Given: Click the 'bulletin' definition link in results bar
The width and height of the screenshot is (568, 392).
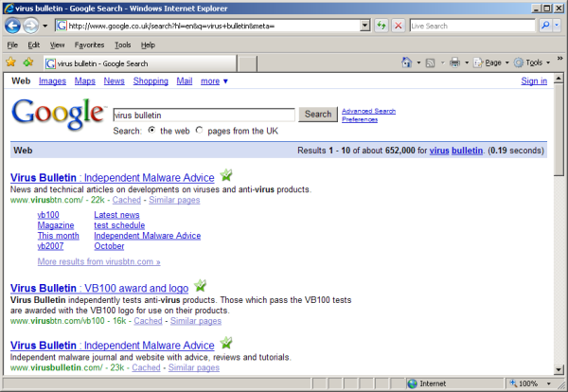Looking at the screenshot, I should coord(467,151).
